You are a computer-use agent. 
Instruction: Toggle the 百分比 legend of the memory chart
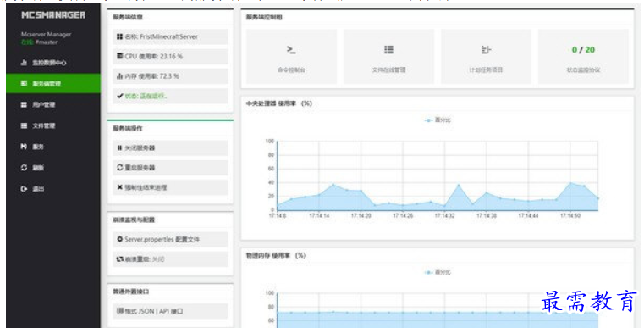pyautogui.click(x=438, y=272)
